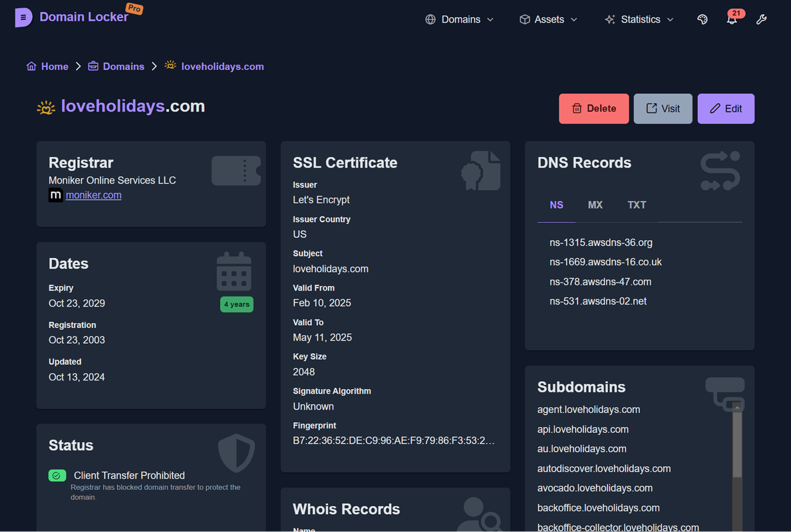791x532 pixels.
Task: Click the red Delete button
Action: pyautogui.click(x=593, y=108)
